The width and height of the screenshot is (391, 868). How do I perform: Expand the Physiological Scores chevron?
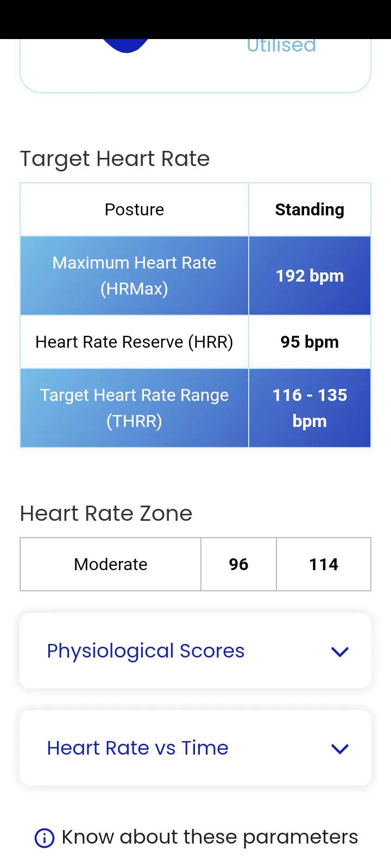[x=340, y=652]
